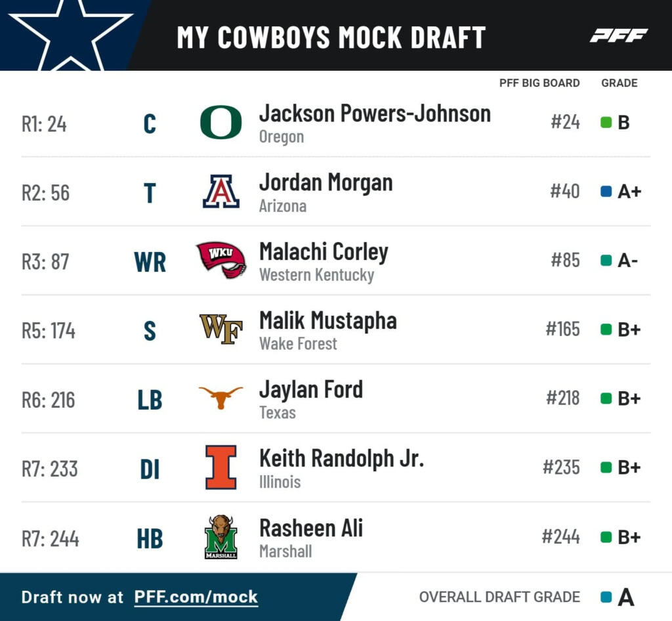Click Malik Mustapha's #165 big board rank
Viewport: 672px width, 621px height.
[x=562, y=329]
